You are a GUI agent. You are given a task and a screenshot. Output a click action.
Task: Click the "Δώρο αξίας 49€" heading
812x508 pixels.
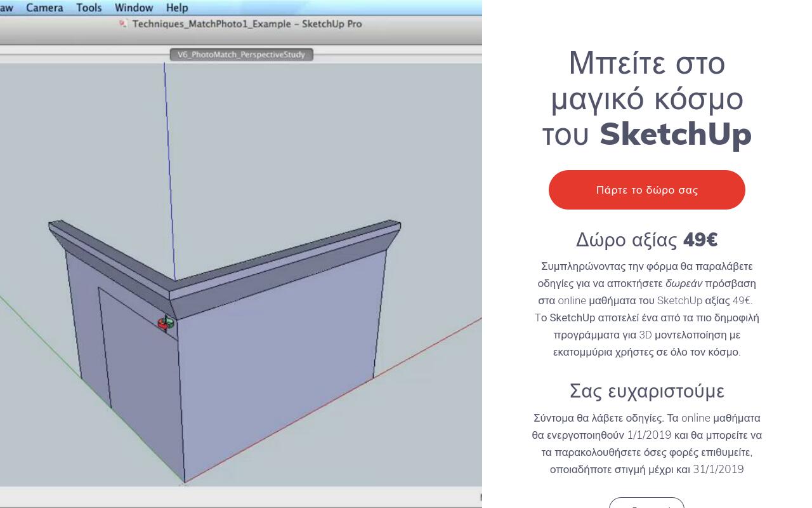[646, 240]
